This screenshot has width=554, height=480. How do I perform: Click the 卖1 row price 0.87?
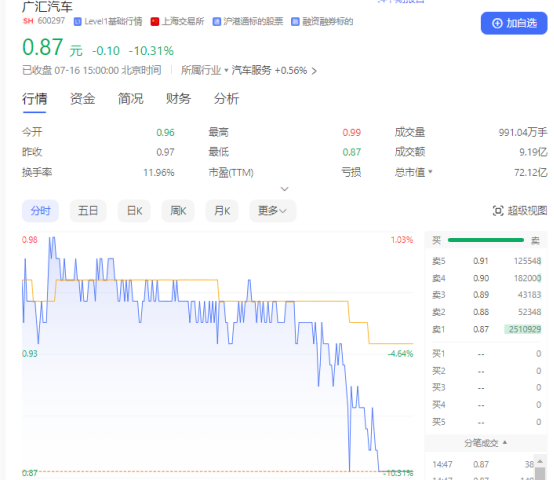[481, 329]
